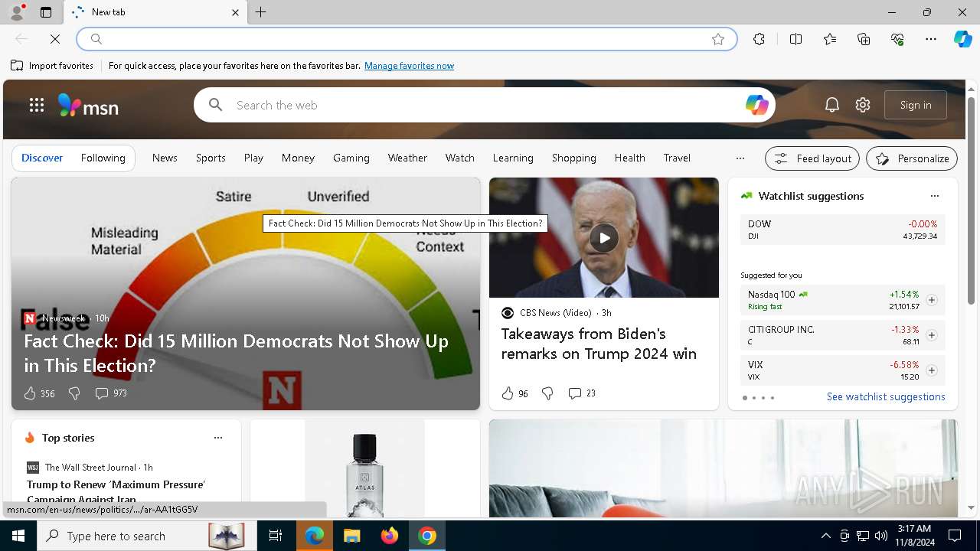Open Top stories options menu
Viewport: 980px width, 551px height.
tap(218, 438)
